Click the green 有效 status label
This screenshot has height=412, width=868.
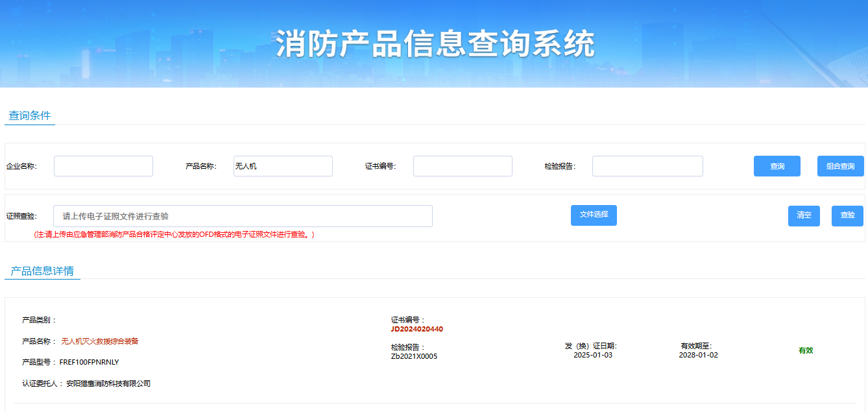[806, 350]
